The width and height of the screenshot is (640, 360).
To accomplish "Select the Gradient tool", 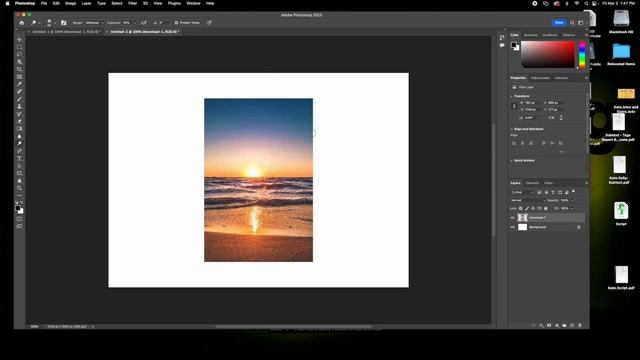I will pyautogui.click(x=20, y=129).
